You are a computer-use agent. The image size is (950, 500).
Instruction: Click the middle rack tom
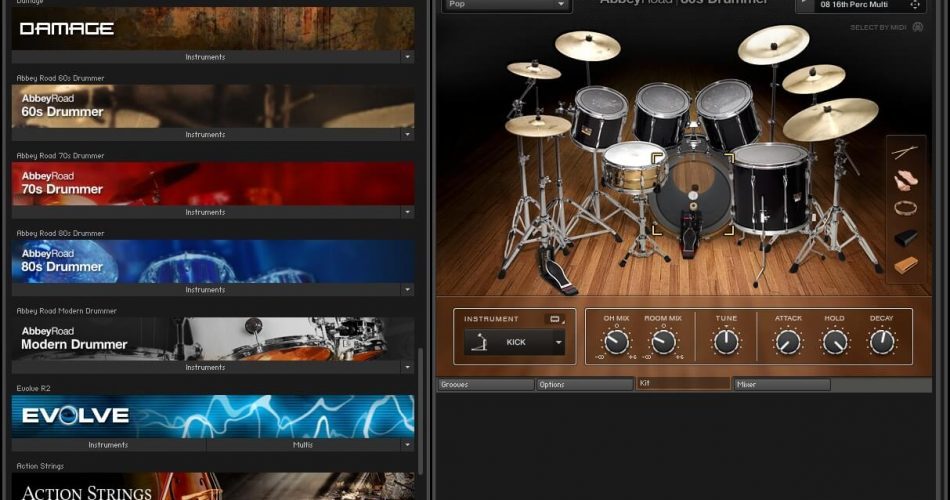coord(662,114)
